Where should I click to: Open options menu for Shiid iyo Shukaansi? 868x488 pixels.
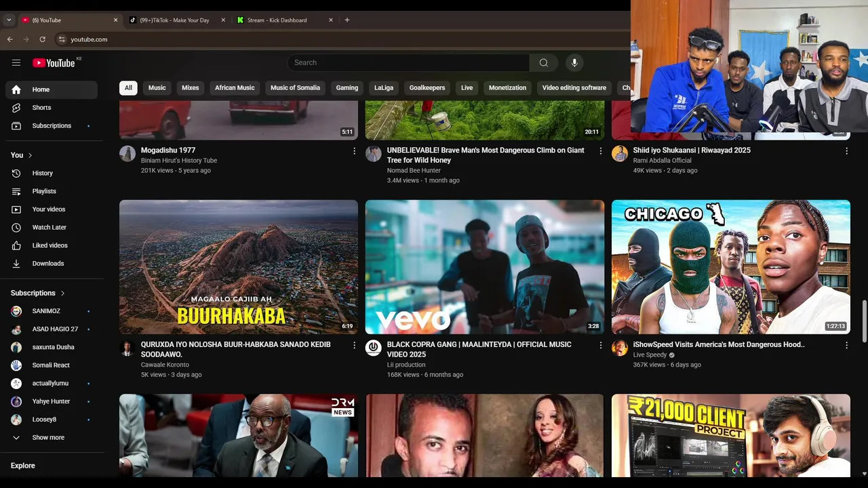pyautogui.click(x=846, y=151)
